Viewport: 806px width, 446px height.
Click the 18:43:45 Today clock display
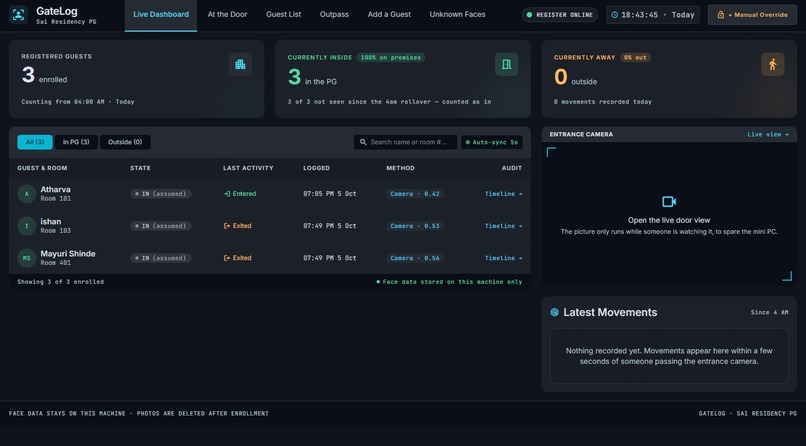point(653,15)
